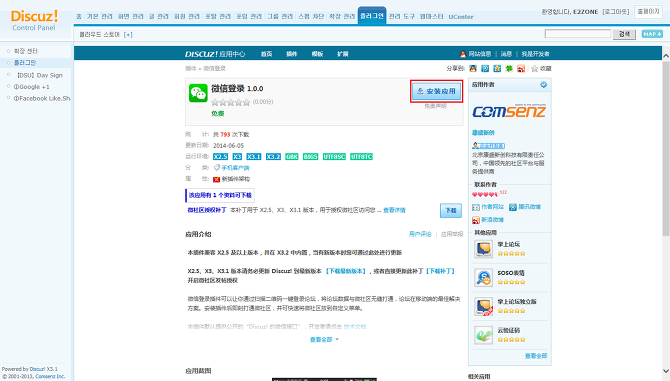670x381 pixels.
Task: Expand full description with 查看全部
Action: click(324, 340)
